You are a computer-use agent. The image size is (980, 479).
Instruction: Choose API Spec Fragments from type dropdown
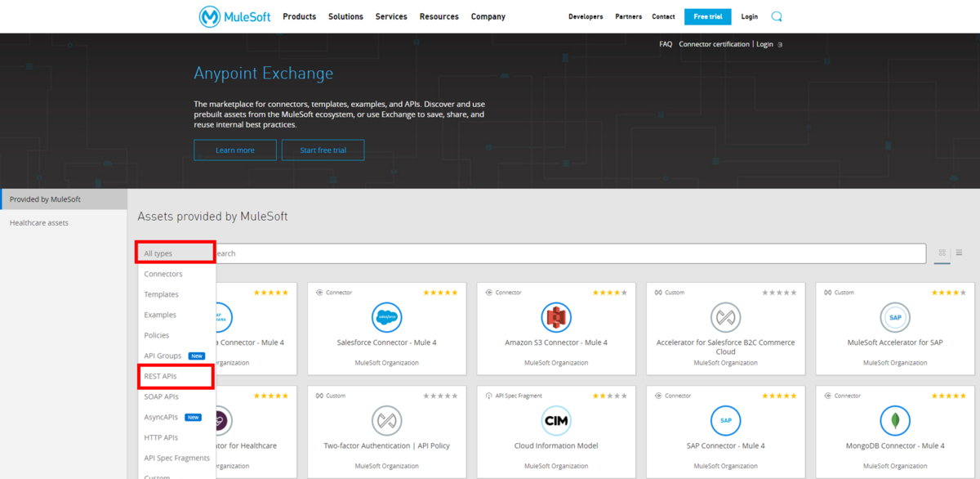[176, 458]
